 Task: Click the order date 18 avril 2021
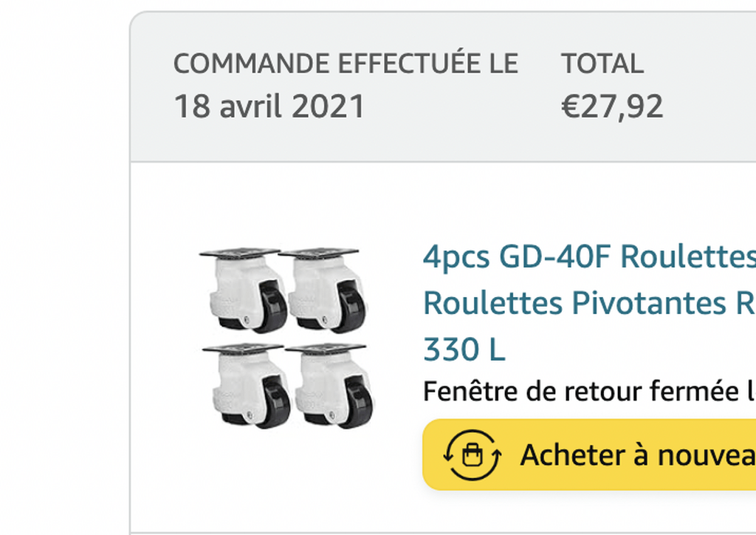point(269,106)
